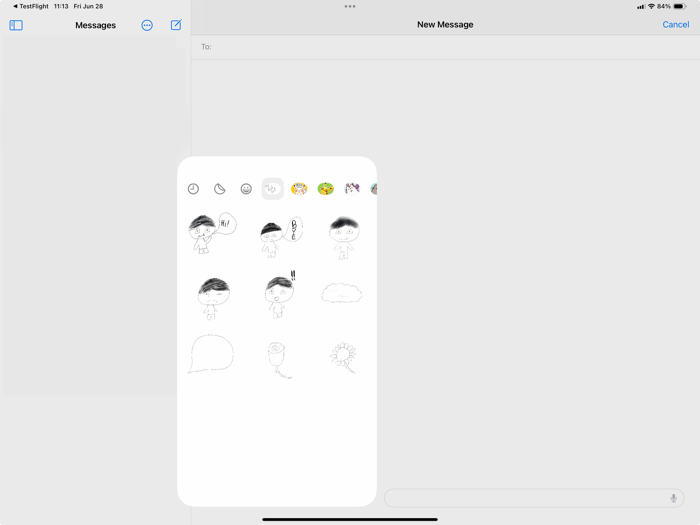
Task: Switch to the emoji smiley tab
Action: (246, 189)
